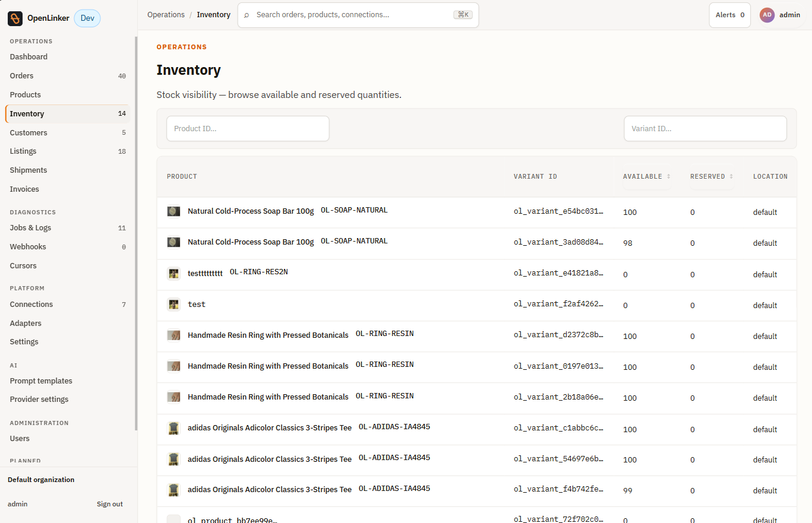812x523 pixels.
Task: Open the Shipments page
Action: (x=68, y=170)
